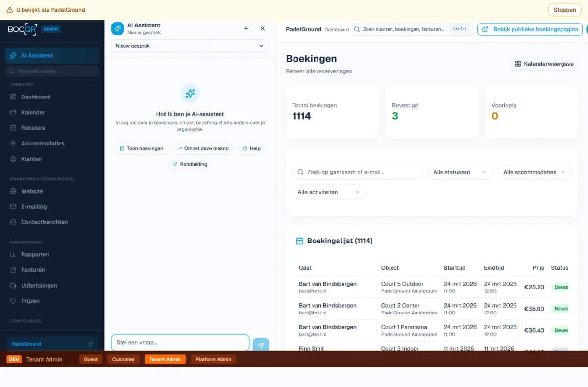Viewport: 588px width, 387px height.
Task: Open the AI Assistent from the sidebar
Action: click(14, 55)
